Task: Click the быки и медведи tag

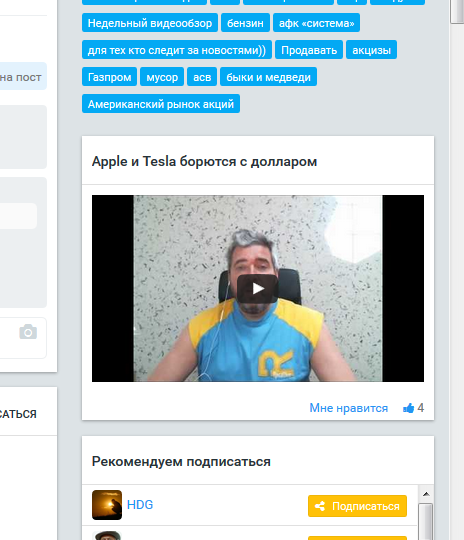Action: [268, 76]
